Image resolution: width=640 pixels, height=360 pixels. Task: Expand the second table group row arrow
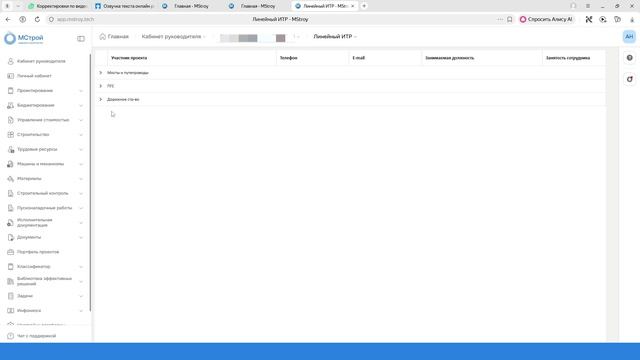pos(101,86)
